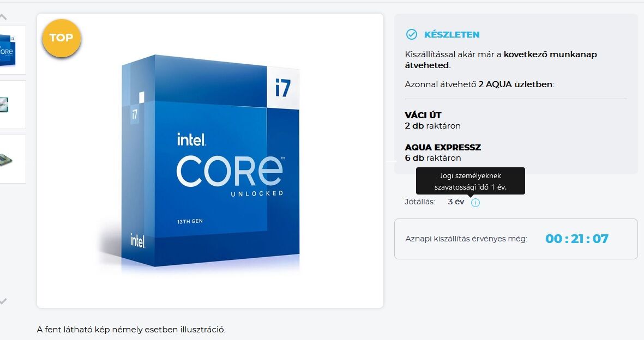Select the first thumbnail showing the Core box

(13, 50)
